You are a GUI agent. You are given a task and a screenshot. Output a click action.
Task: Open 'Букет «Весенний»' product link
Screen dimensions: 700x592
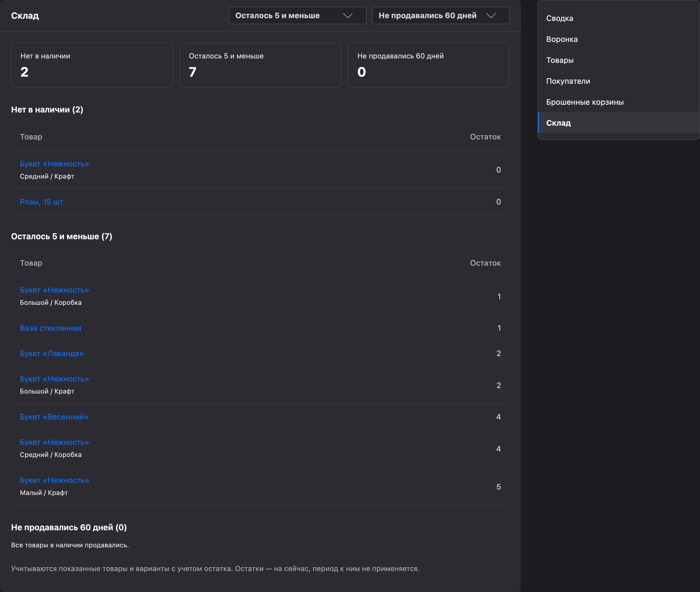pos(54,417)
